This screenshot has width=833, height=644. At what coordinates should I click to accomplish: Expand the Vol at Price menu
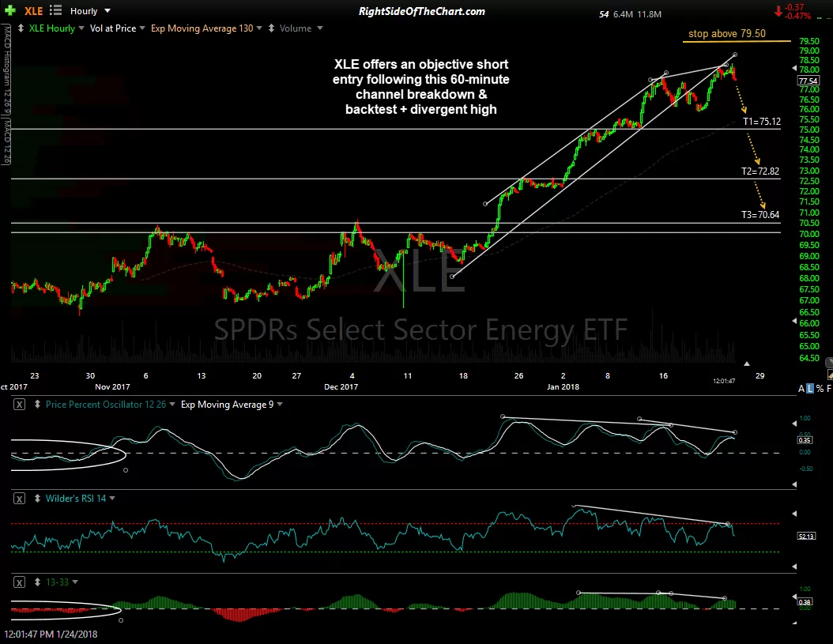(x=142, y=28)
